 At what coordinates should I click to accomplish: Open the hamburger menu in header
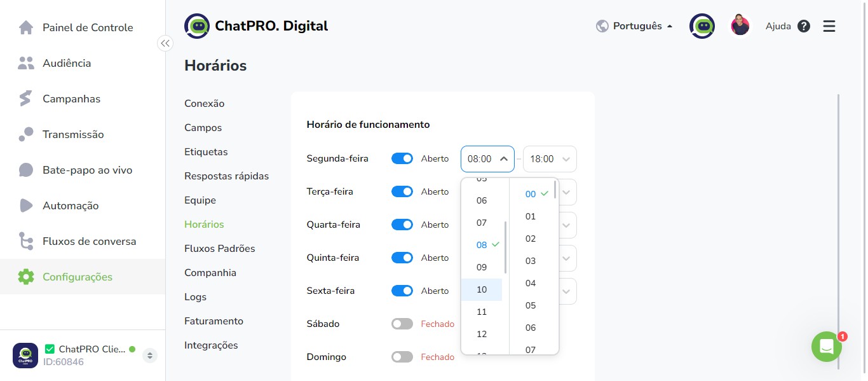coord(829,26)
